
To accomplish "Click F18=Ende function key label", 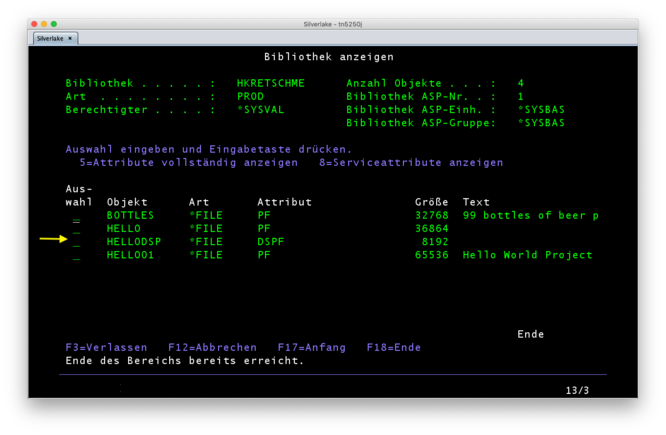I will click(x=393, y=347).
